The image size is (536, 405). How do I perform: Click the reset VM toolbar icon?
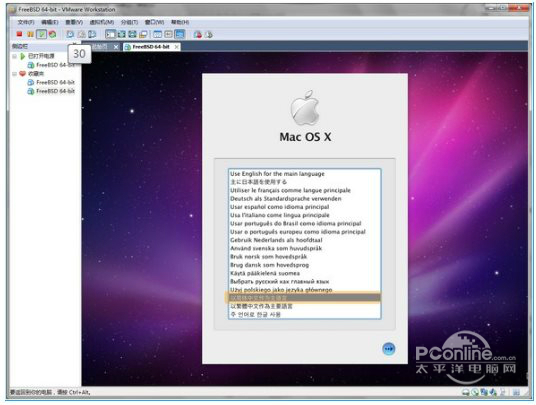click(x=52, y=34)
